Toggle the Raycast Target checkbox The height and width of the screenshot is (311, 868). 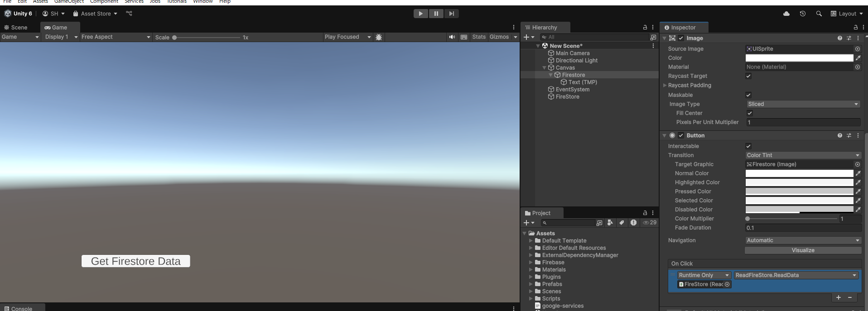pyautogui.click(x=748, y=76)
